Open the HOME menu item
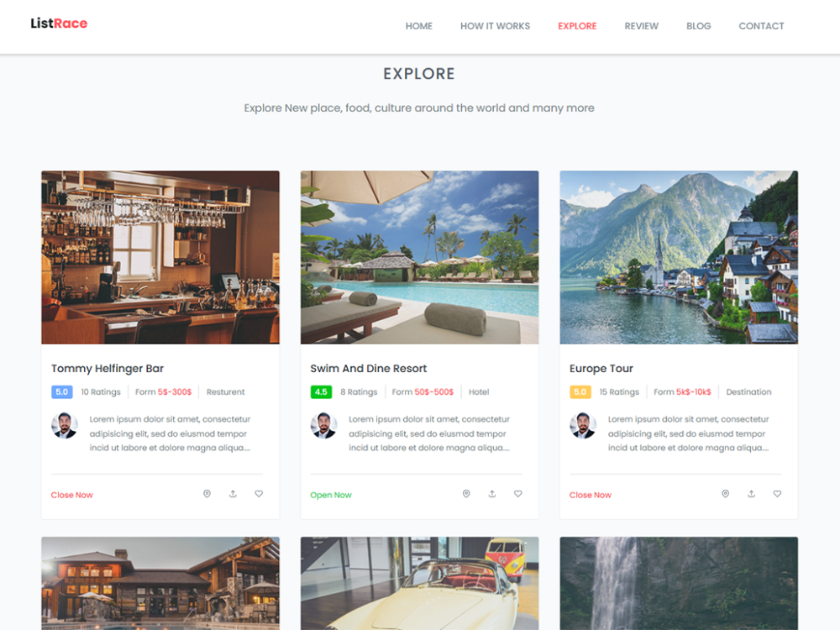The width and height of the screenshot is (840, 630). (x=419, y=26)
